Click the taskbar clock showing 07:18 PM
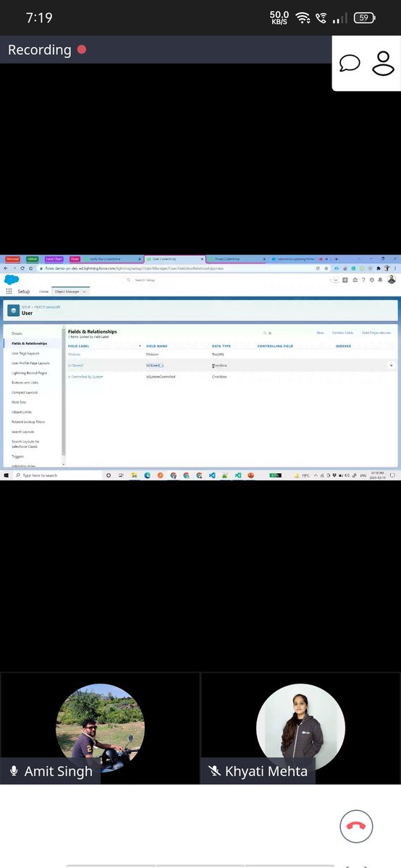The height and width of the screenshot is (868, 401). pyautogui.click(x=376, y=475)
